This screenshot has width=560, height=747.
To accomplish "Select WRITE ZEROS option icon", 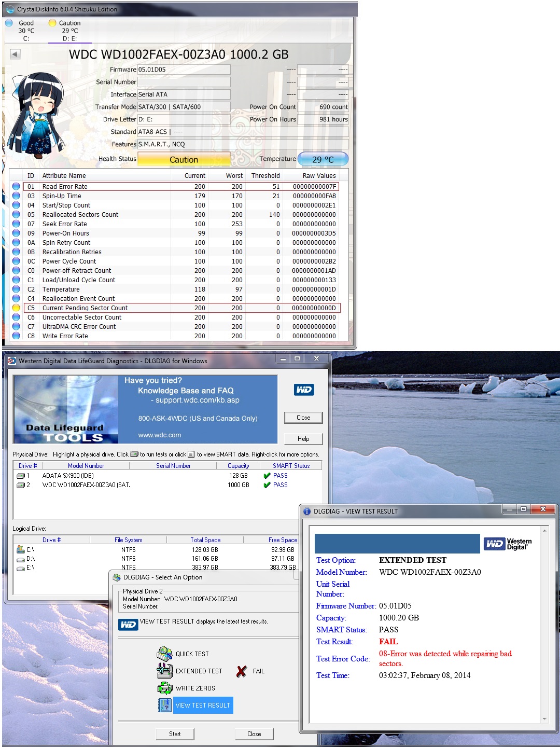I will pyautogui.click(x=165, y=688).
